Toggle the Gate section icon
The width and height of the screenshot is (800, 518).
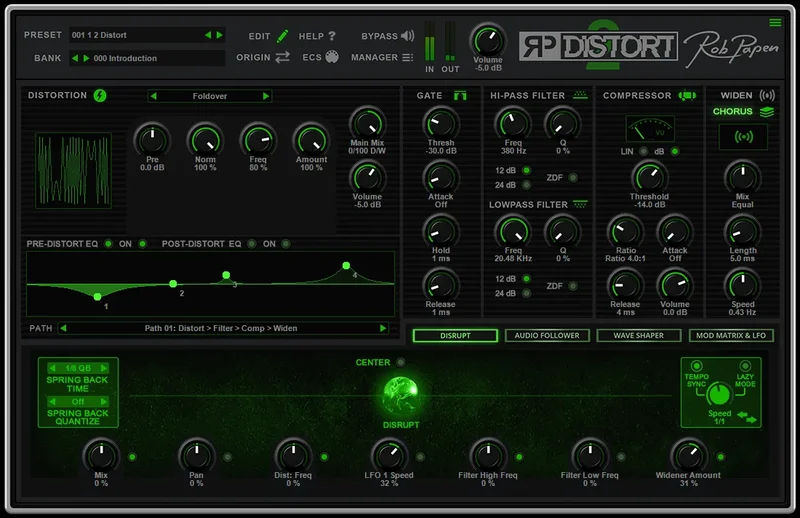460,95
